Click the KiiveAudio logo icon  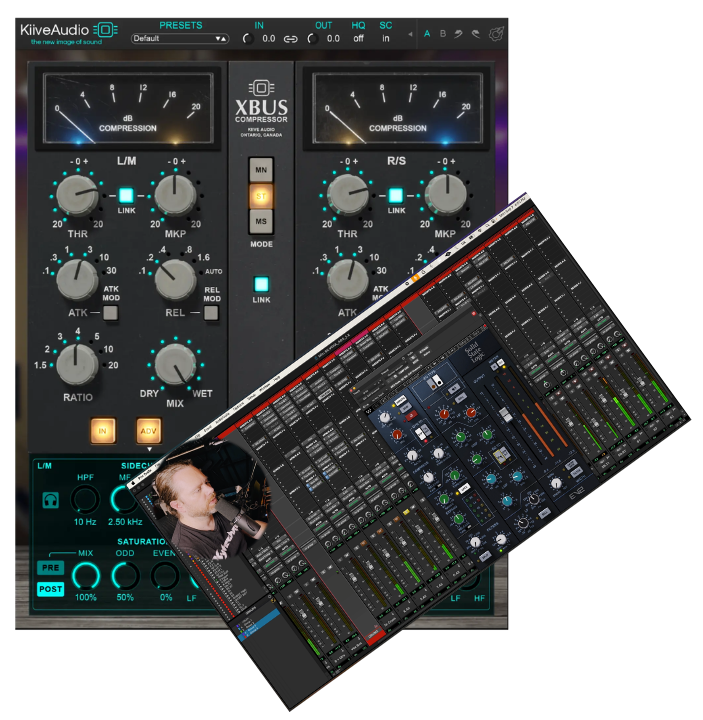point(105,30)
